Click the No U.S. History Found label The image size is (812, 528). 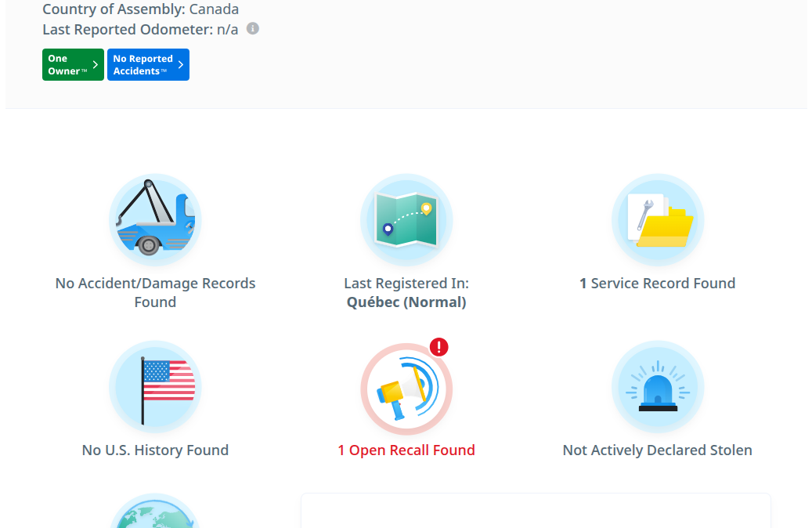(x=155, y=450)
